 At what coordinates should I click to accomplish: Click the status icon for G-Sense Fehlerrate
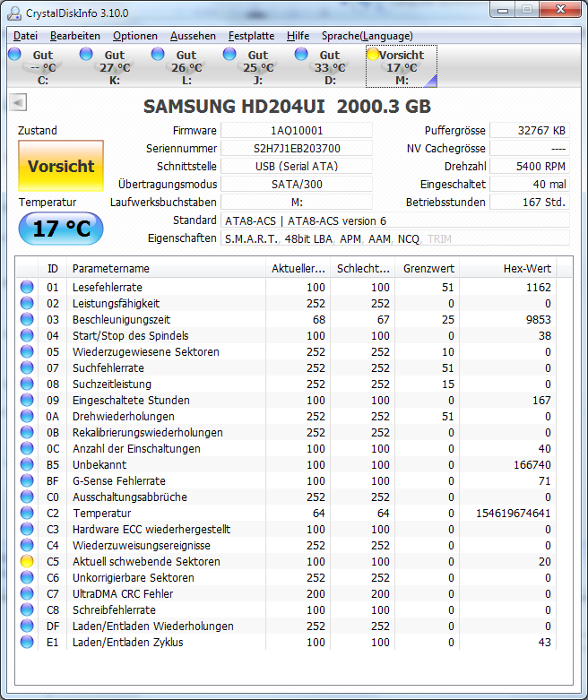click(27, 480)
